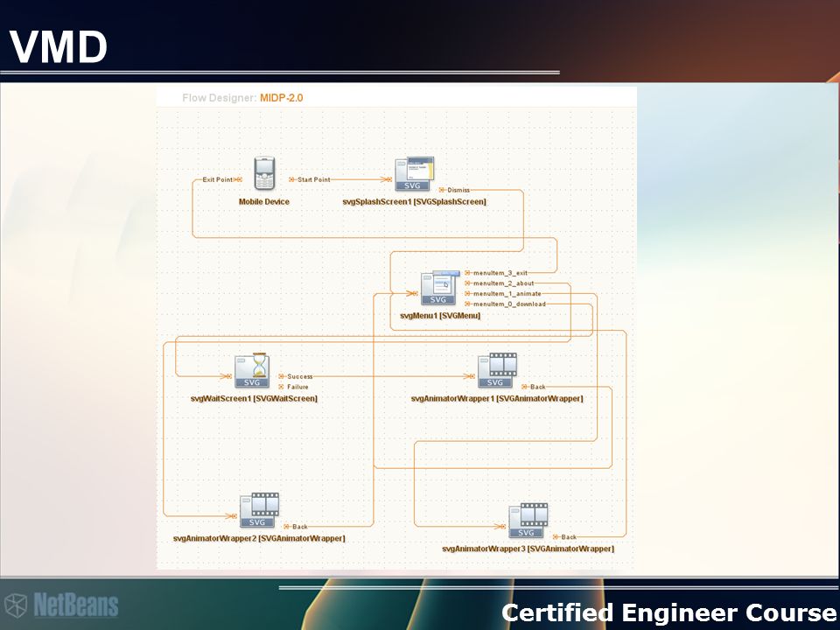Click the 'NetBeans' wordmark text
This screenshot has width=840, height=630.
pos(76,605)
